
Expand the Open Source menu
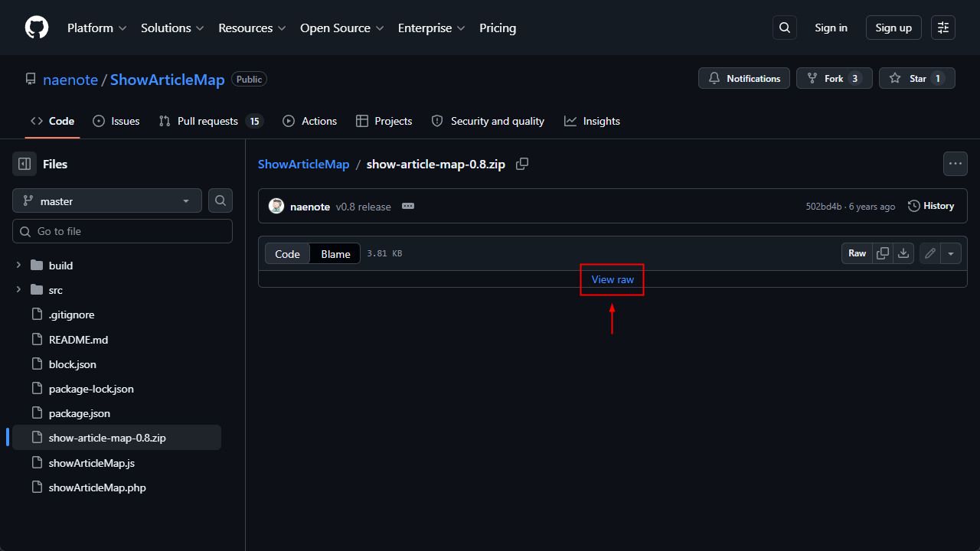click(342, 28)
